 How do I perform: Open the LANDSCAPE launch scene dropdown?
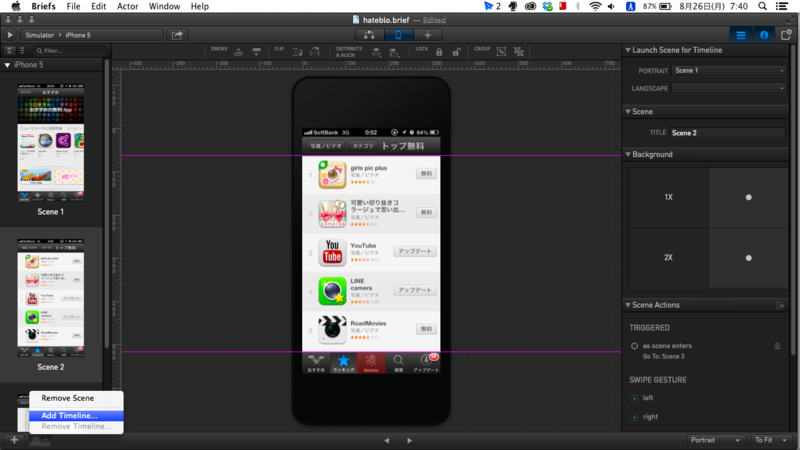(729, 88)
